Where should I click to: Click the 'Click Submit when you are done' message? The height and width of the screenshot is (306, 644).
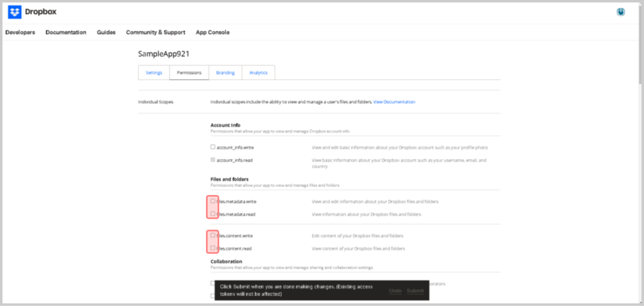(x=296, y=290)
